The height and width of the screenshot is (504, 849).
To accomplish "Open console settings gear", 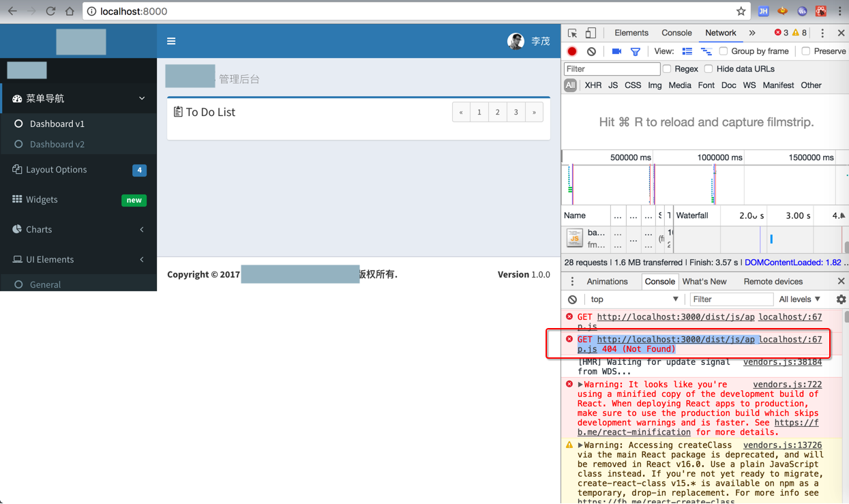I will (x=841, y=299).
